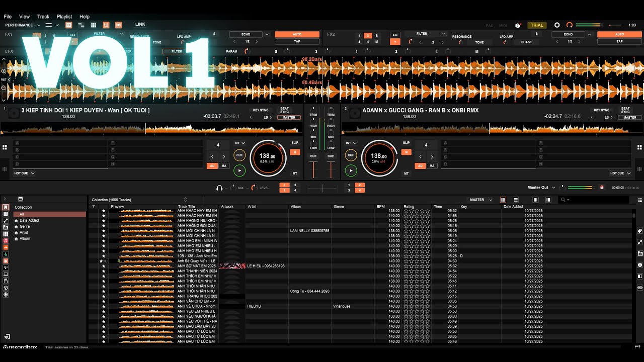Click the search magnifier icon in browser

tap(563, 200)
